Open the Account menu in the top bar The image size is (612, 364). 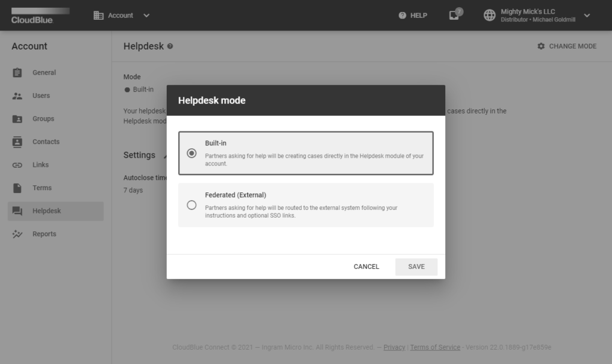pos(114,16)
